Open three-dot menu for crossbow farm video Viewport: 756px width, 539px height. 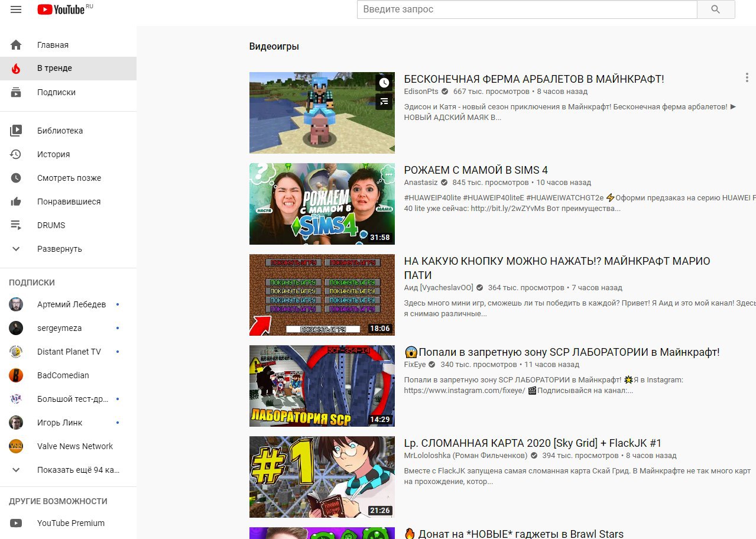click(x=748, y=78)
